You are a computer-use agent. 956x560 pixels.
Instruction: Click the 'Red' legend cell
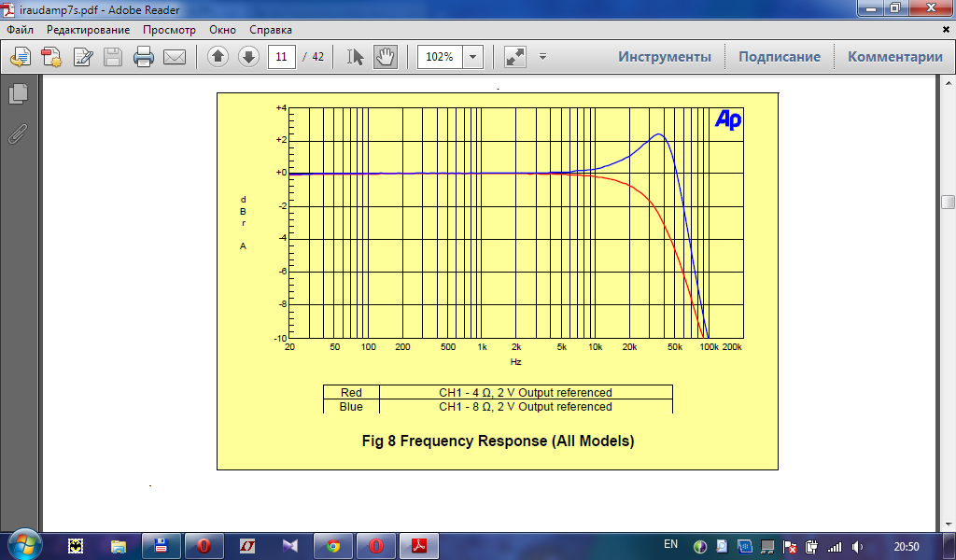(351, 393)
